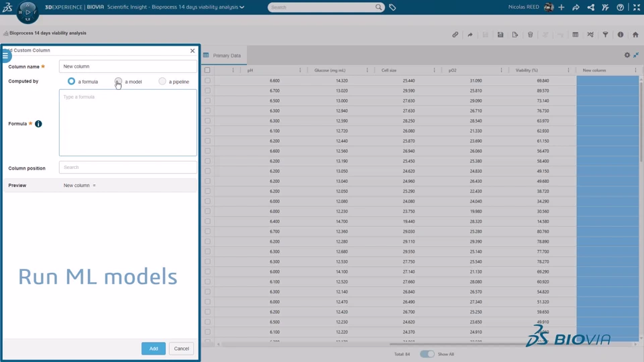Click the copy link chain icon
644x362 pixels.
pos(455,35)
